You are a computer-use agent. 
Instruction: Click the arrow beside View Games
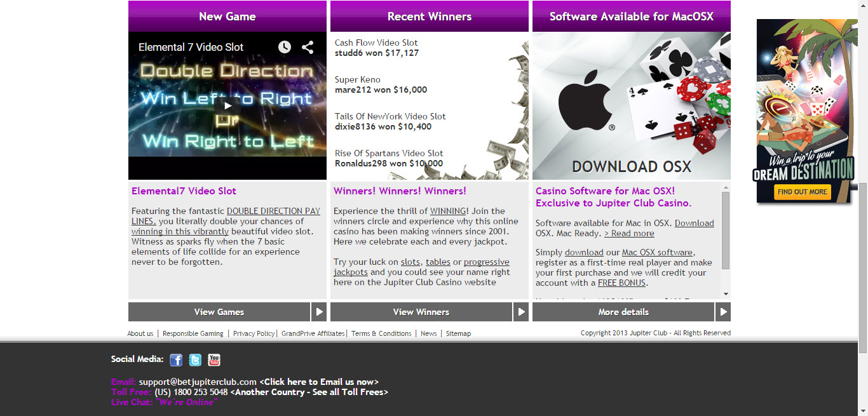pos(320,312)
